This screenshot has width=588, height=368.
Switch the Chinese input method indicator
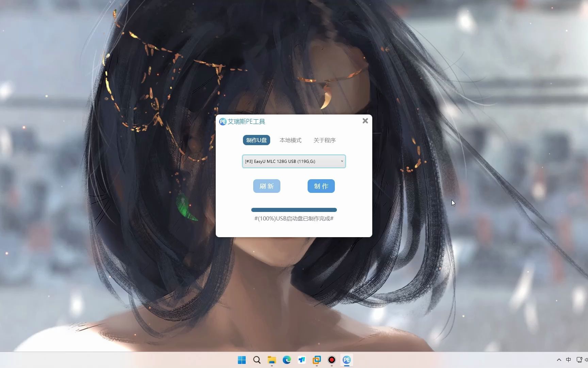click(x=569, y=360)
